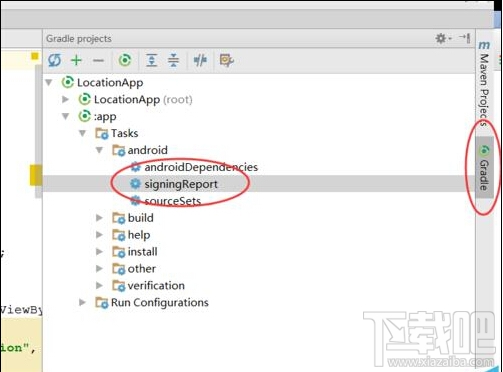Select the build folder label

point(141,218)
